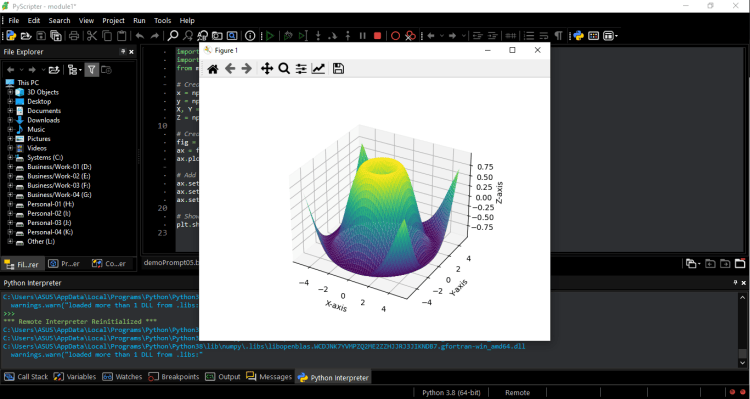Switch to the Variables tab

click(x=75, y=377)
